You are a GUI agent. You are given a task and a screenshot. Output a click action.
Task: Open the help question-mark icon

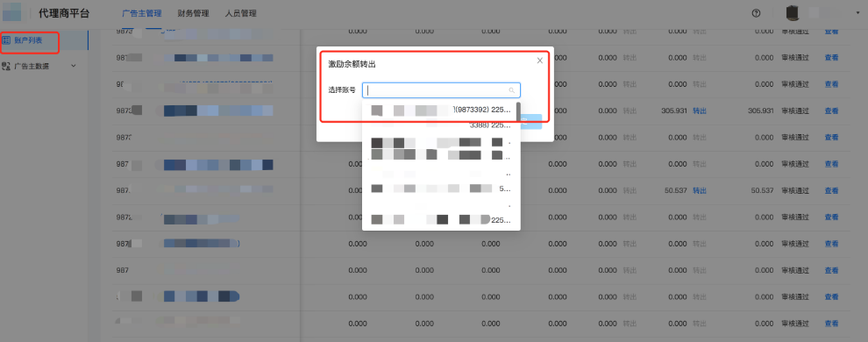point(756,13)
